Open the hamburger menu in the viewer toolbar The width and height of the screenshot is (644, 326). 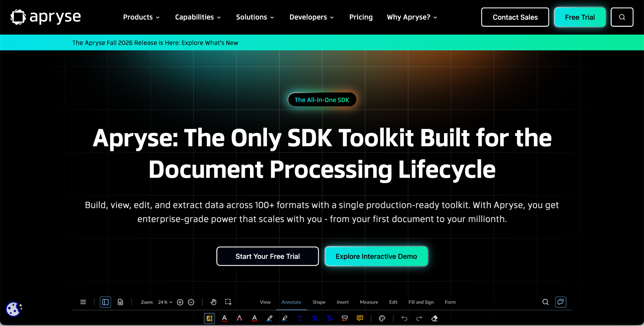(x=83, y=302)
